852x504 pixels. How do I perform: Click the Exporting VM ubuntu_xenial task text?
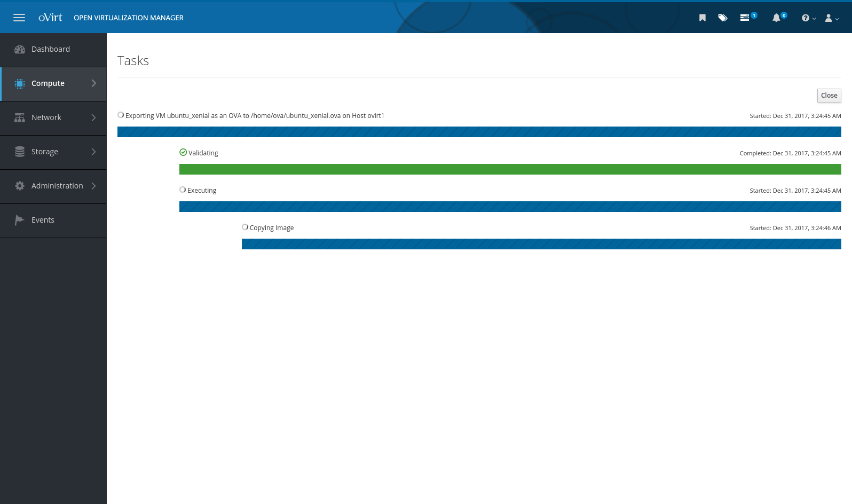[255, 116]
